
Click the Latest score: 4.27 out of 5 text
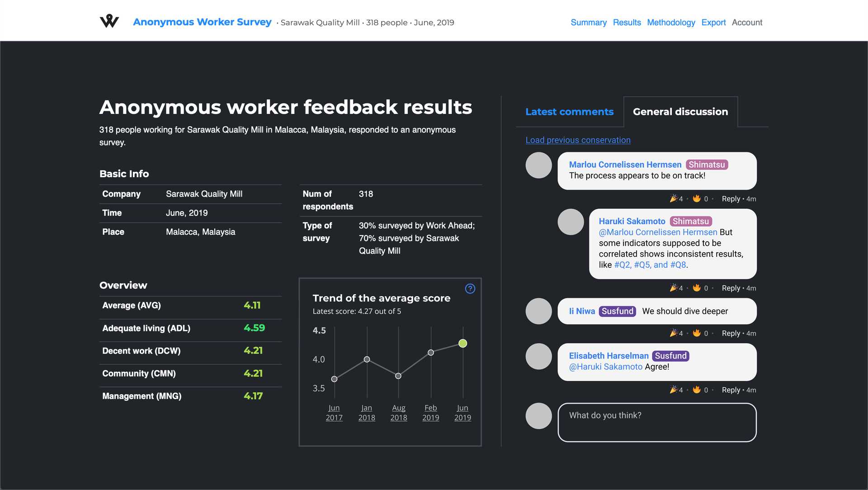point(357,311)
